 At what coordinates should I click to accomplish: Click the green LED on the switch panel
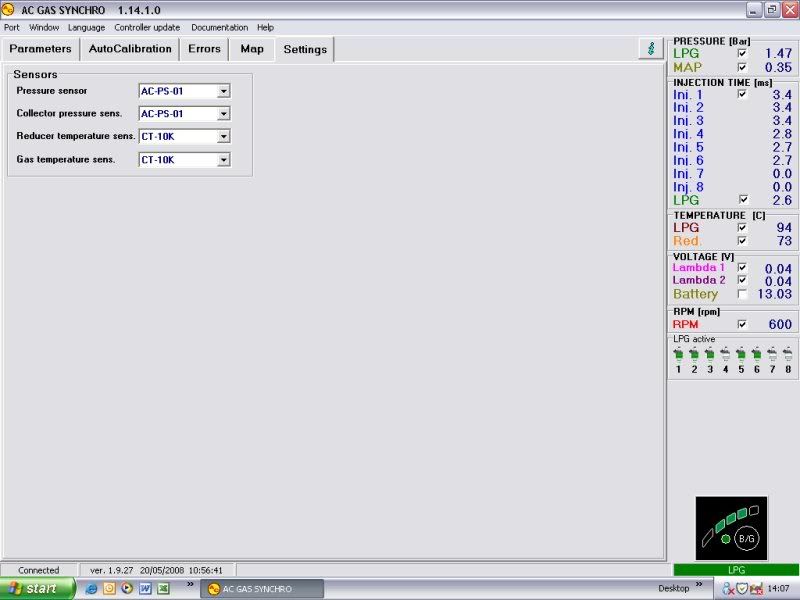pos(726,539)
